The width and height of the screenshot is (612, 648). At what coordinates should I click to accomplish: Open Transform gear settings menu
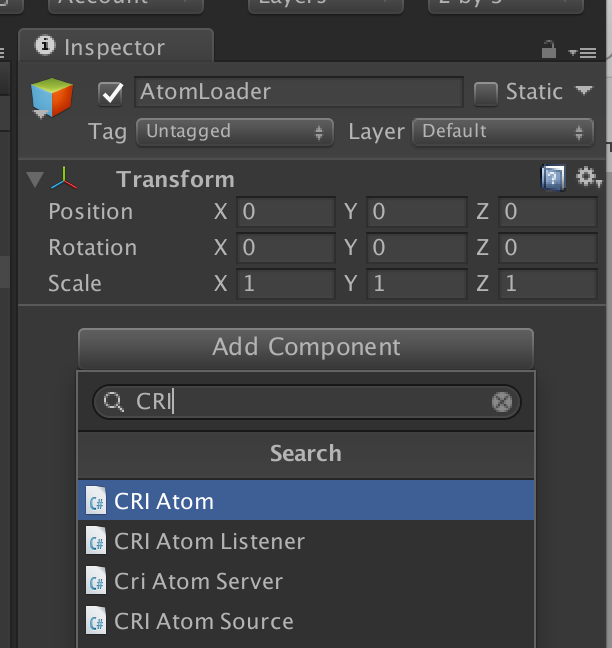588,178
